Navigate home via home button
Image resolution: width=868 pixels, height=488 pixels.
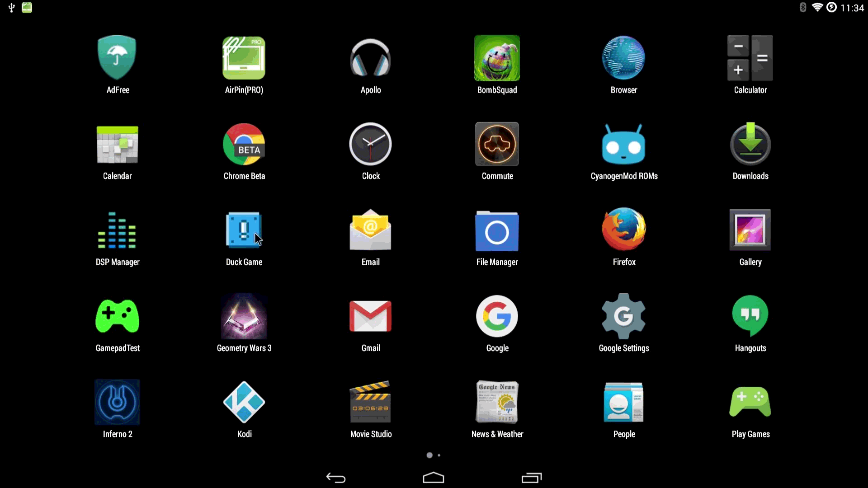pos(434,477)
